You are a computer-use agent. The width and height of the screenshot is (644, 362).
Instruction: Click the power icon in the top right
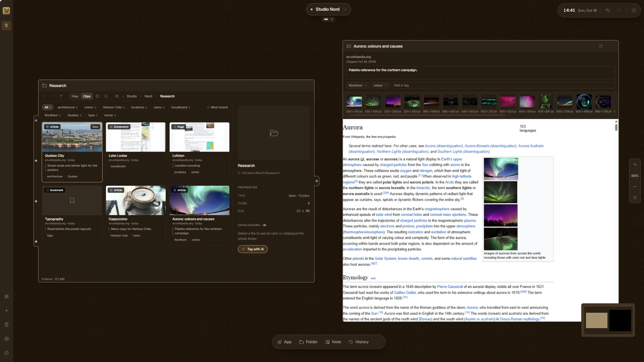point(634,10)
